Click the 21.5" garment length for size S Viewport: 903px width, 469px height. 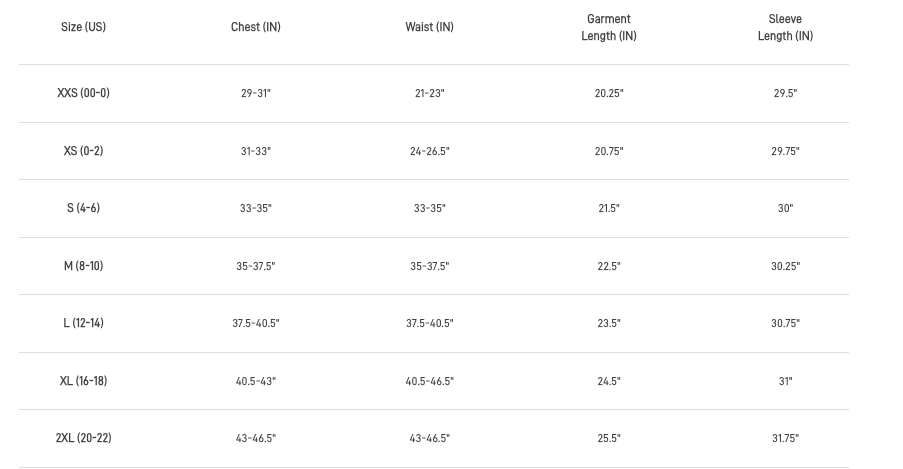[x=608, y=208]
